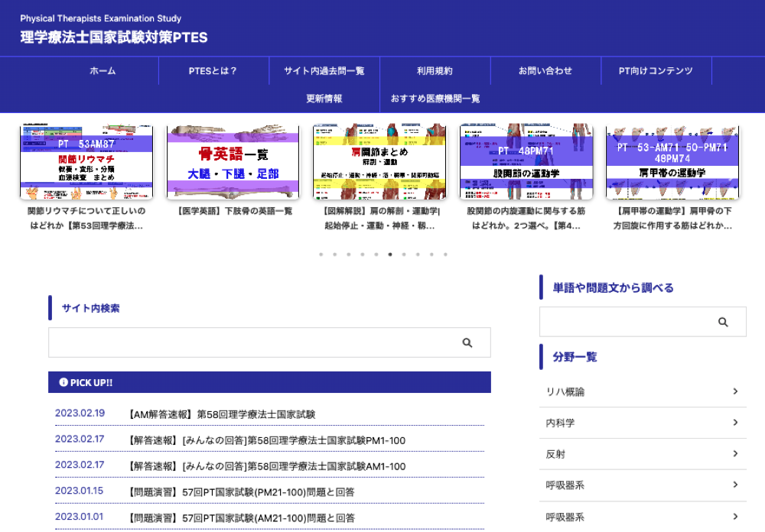Open the 更新情報 menu item

[324, 99]
